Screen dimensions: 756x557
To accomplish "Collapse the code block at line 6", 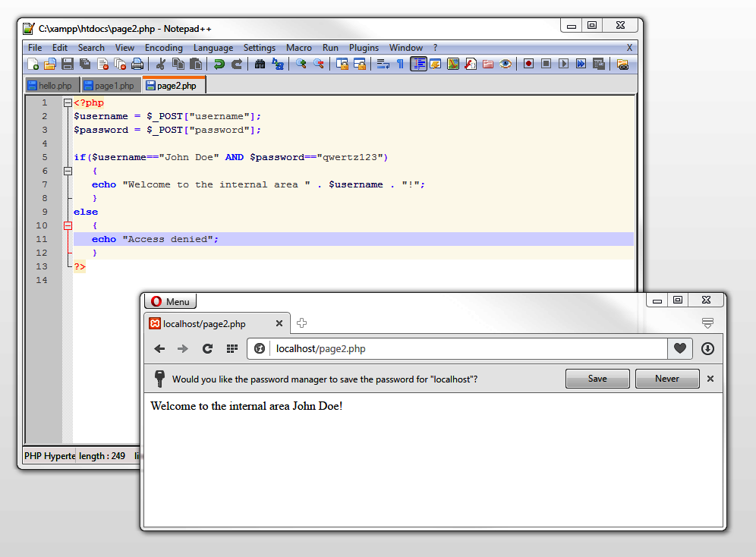I will (x=67, y=170).
